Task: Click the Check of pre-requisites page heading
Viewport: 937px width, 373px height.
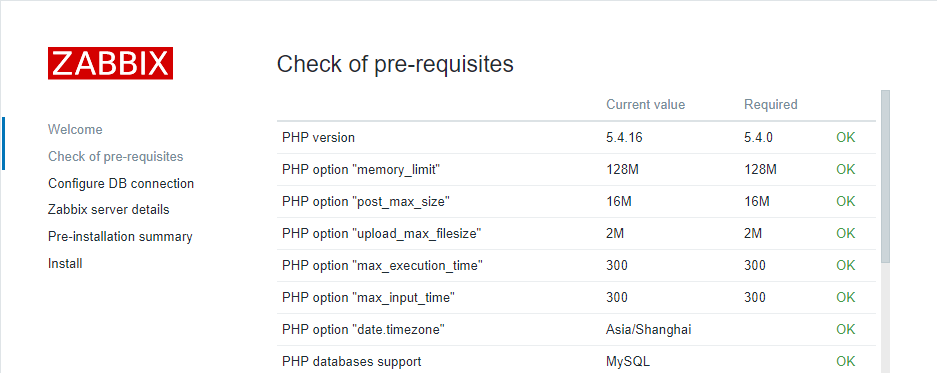Action: (x=395, y=64)
